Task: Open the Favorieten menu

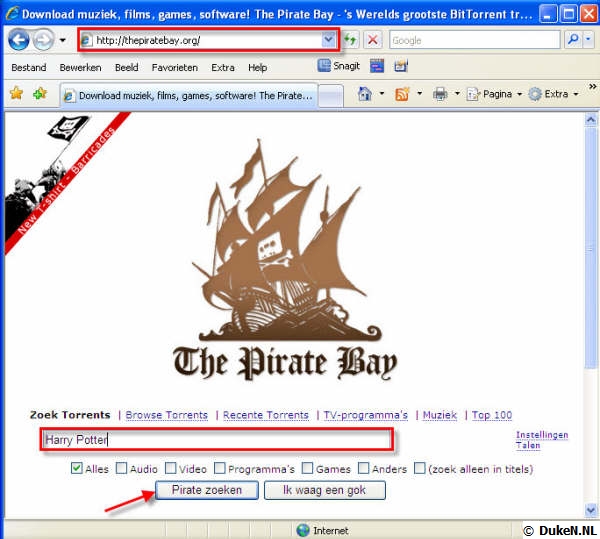Action: click(x=175, y=68)
